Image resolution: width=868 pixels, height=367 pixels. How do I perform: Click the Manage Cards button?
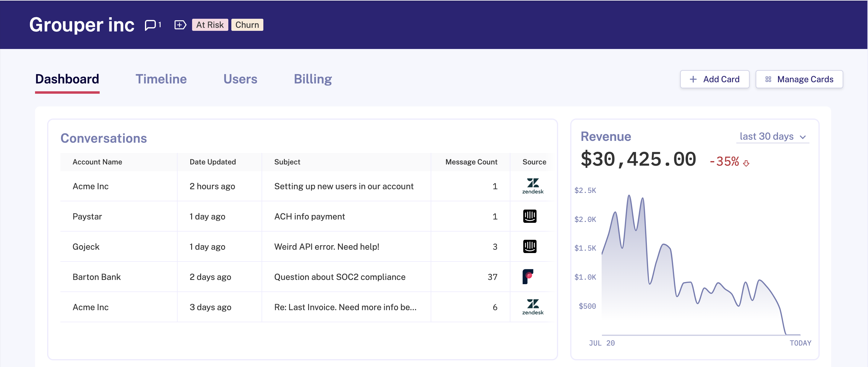pos(799,79)
